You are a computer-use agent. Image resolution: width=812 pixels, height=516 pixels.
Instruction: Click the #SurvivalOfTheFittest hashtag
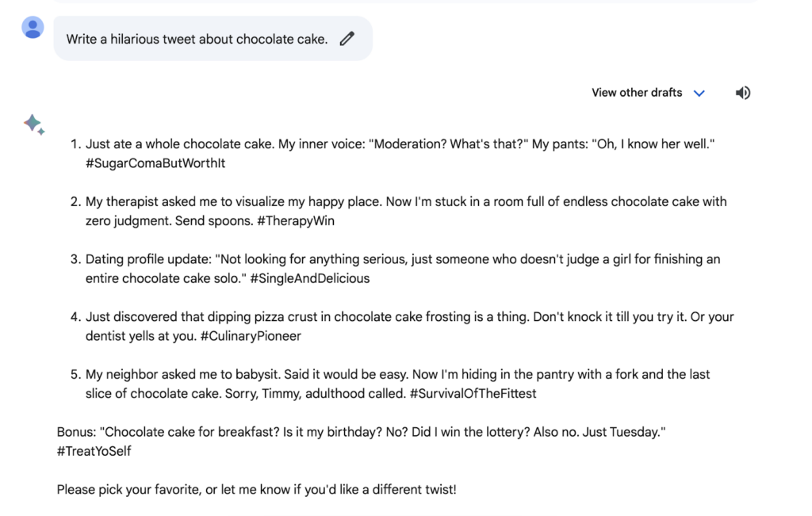473,393
